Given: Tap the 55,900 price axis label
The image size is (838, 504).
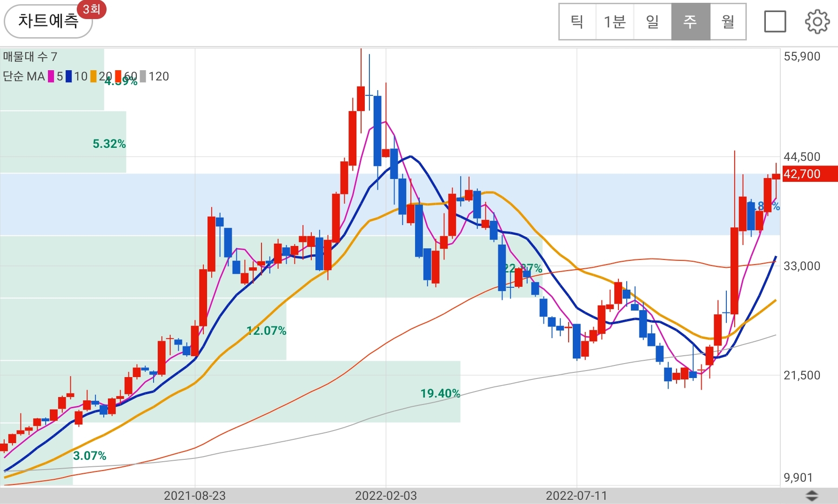Looking at the screenshot, I should click(802, 56).
